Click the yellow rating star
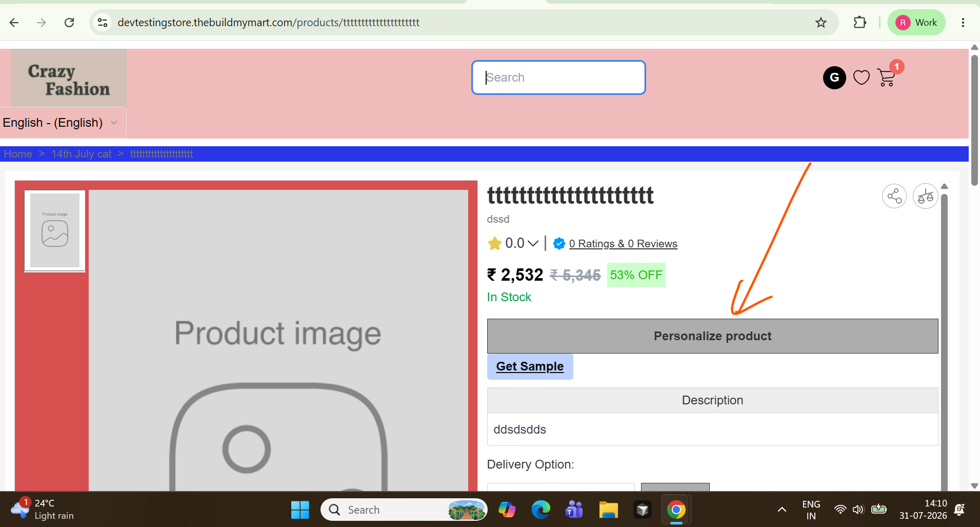Viewport: 980px width, 527px height. [495, 243]
